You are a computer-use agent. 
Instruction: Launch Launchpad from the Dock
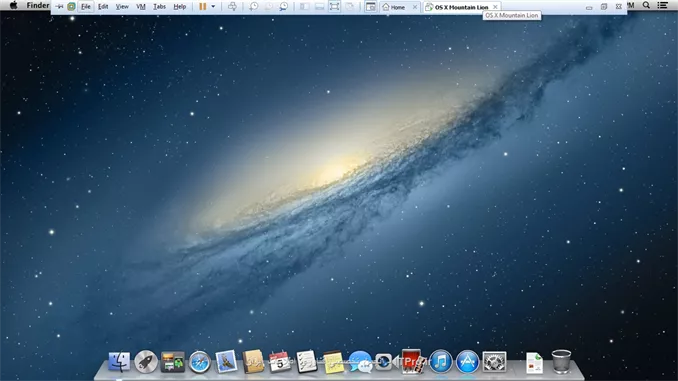point(146,362)
